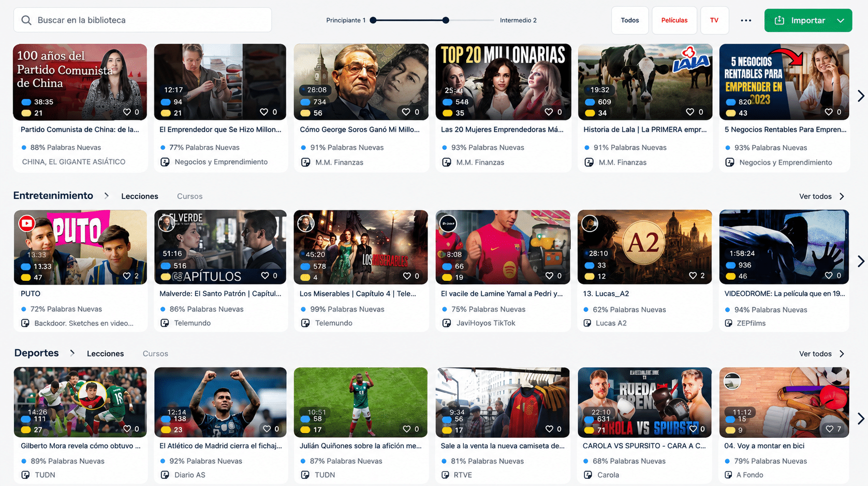Like the VIDEODROME lesson
868x486 pixels.
click(828, 276)
